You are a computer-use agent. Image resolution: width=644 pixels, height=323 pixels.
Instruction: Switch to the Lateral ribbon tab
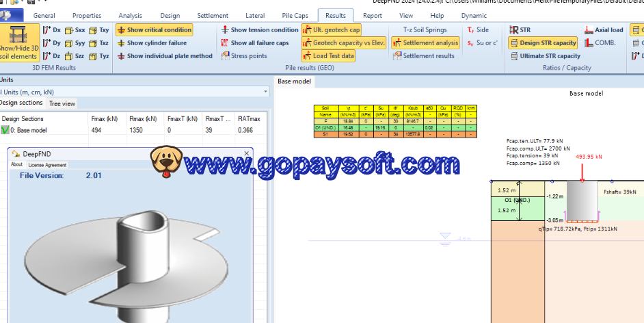click(x=255, y=16)
